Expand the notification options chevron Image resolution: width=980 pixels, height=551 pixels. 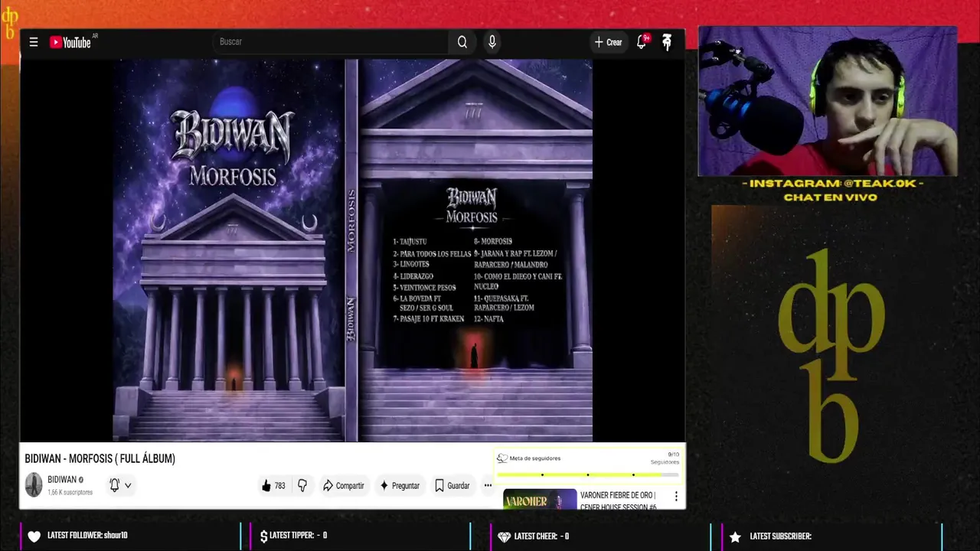pos(128,485)
